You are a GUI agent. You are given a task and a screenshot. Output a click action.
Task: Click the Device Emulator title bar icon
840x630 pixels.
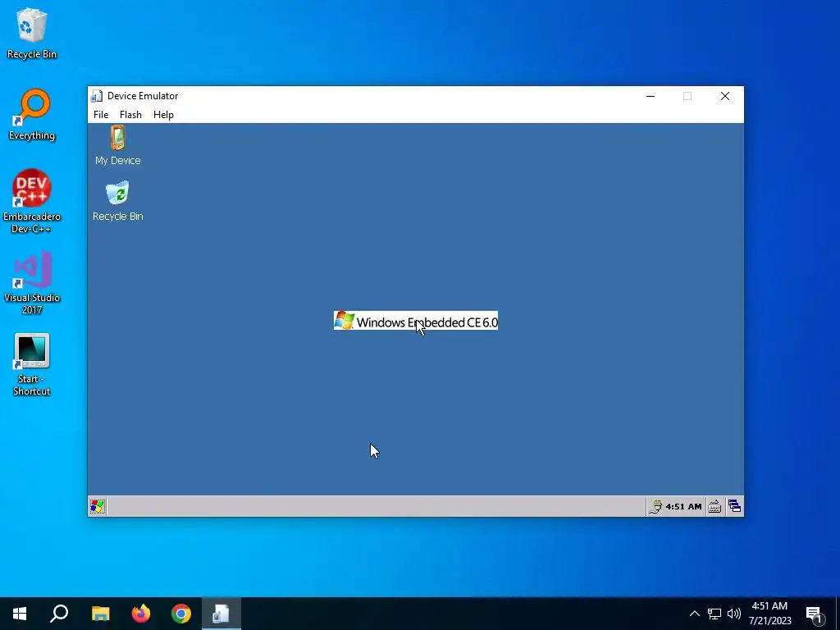pyautogui.click(x=97, y=96)
